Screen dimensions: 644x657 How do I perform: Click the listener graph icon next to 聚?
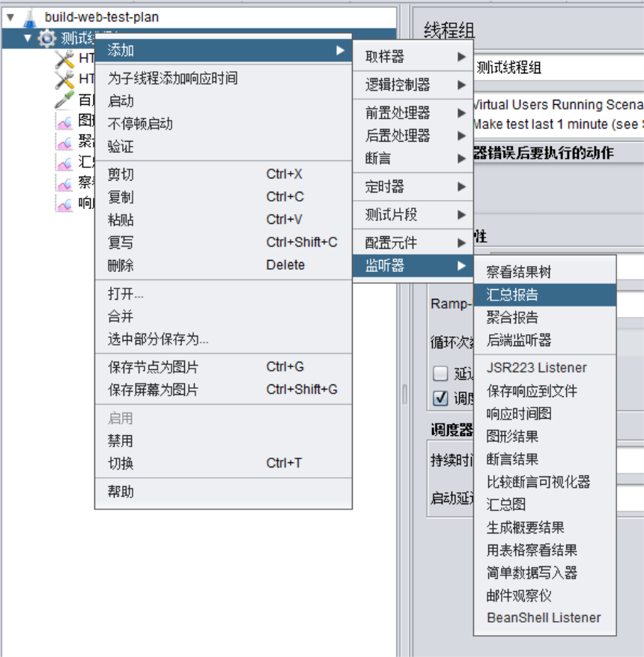pos(64,142)
